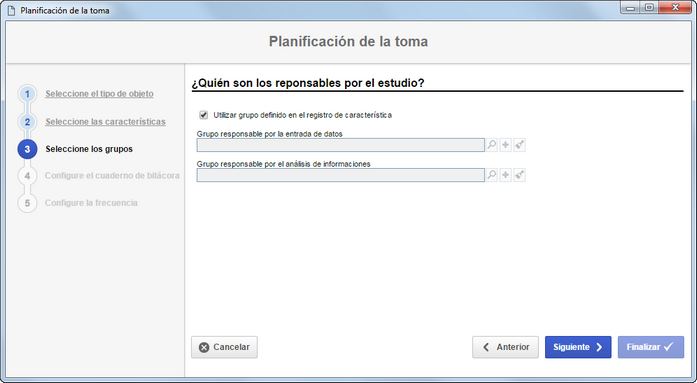Go back with Anterior button
This screenshot has height=383, width=697.
click(x=505, y=347)
